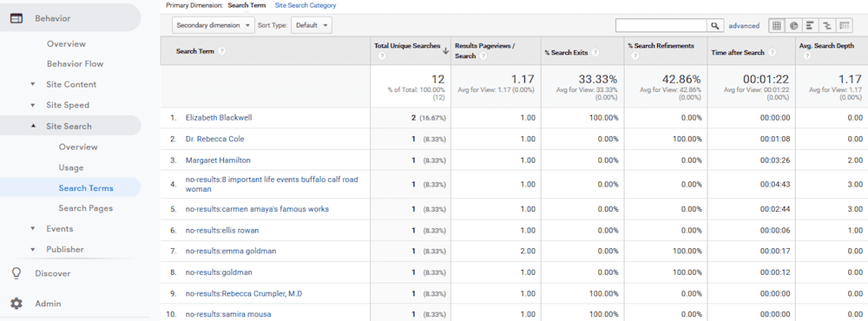Open Dr. Rebecca Cole search term
This screenshot has width=868, height=321.
[214, 139]
